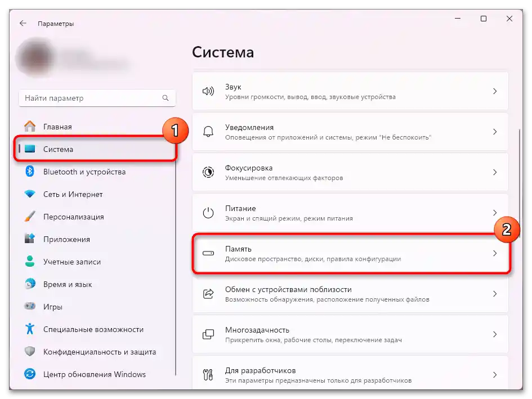Image resolution: width=532 pixels, height=399 pixels.
Task: Click the Многозадачность windows icon
Action: click(209, 334)
